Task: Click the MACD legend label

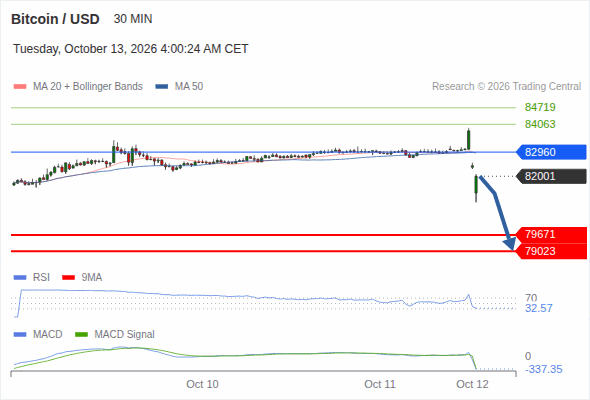Action: pos(47,335)
